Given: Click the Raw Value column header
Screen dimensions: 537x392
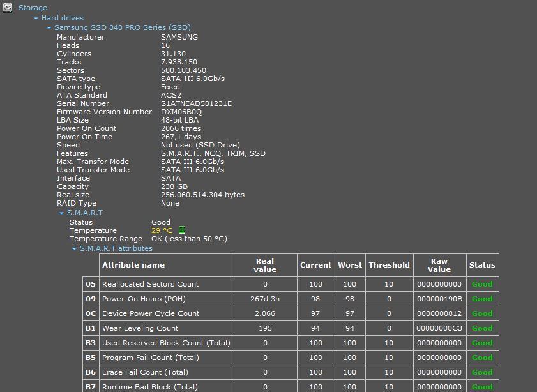Looking at the screenshot, I should (439, 265).
